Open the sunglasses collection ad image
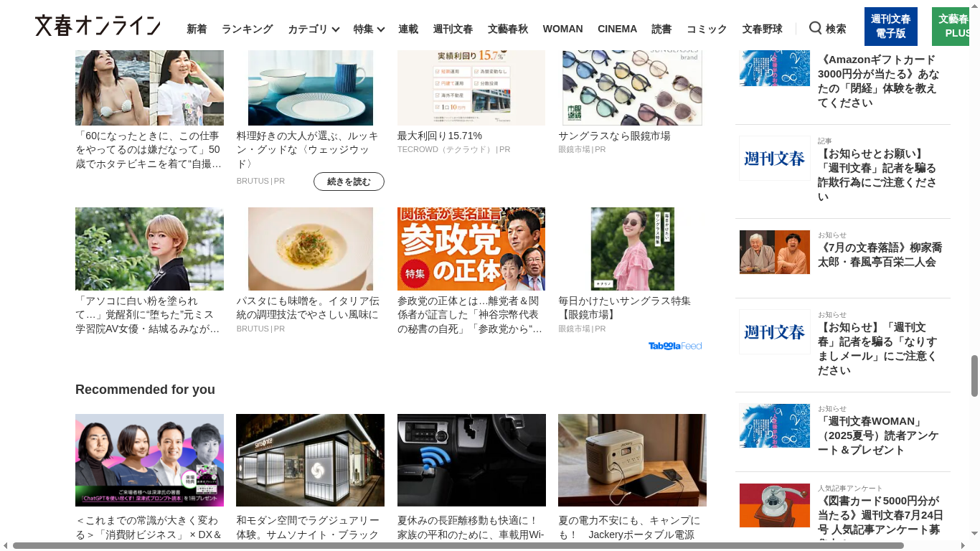Viewport: 980px width, 551px height. (x=632, y=88)
